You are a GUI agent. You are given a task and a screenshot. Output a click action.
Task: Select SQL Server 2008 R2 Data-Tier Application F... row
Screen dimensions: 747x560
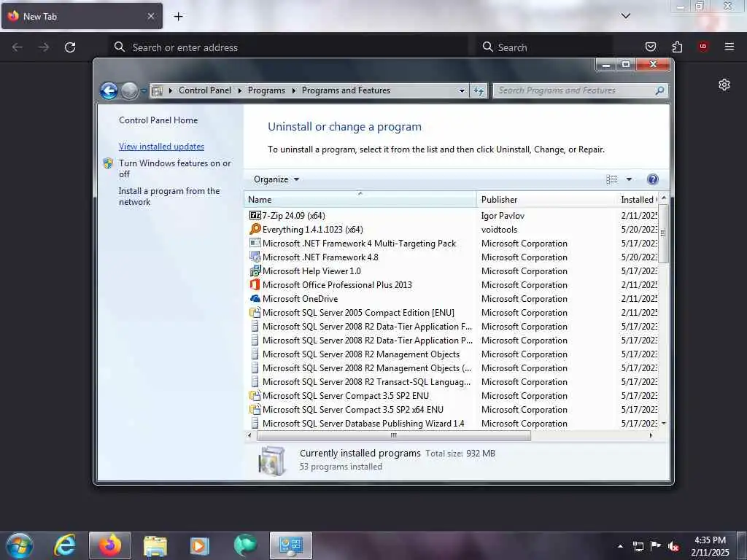(451, 327)
